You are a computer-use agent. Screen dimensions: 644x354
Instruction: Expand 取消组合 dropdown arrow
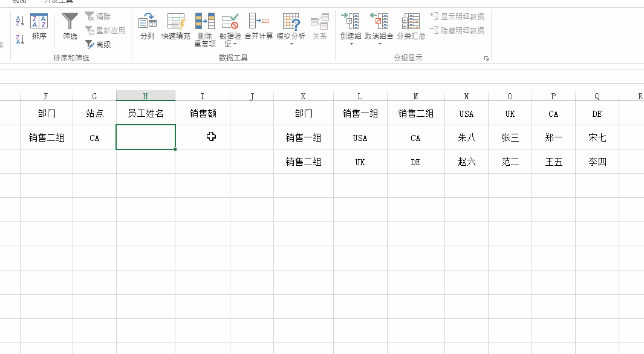380,44
